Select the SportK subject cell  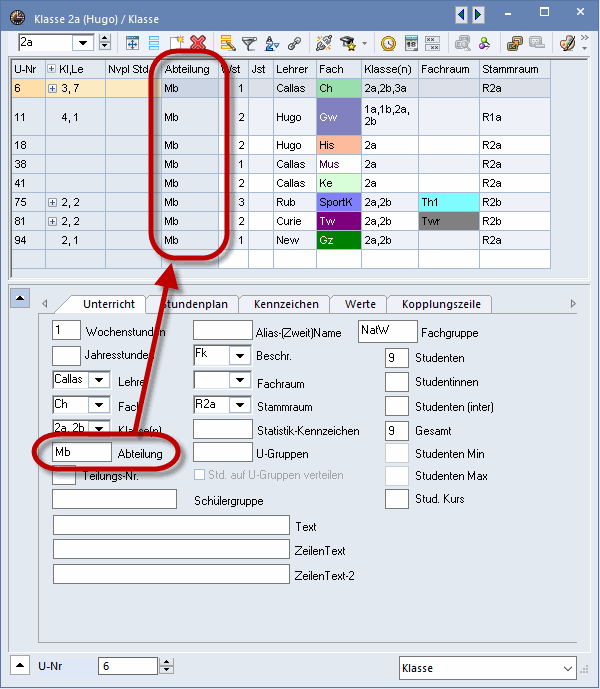(x=339, y=202)
